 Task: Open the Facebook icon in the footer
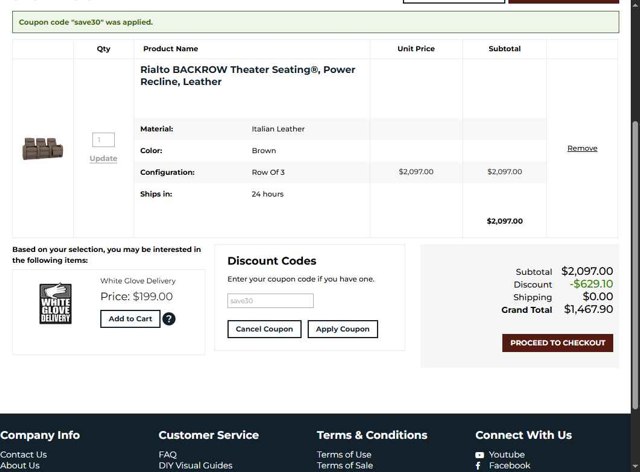tap(478, 466)
